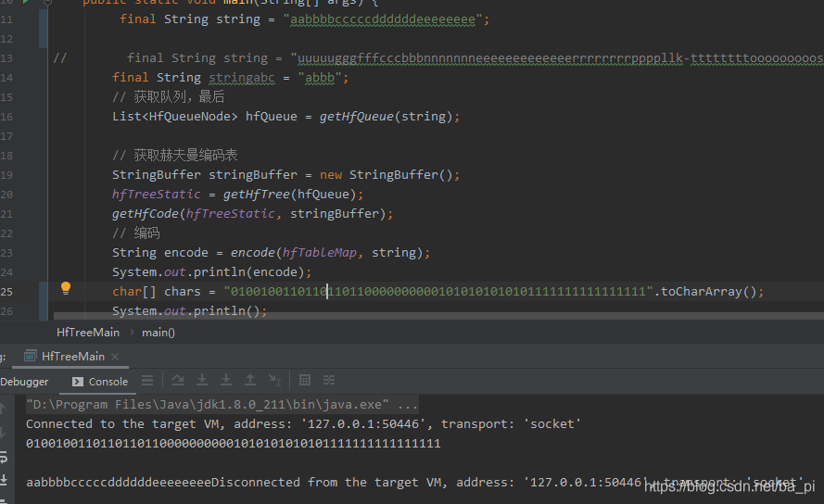Click hfTreeStatic assignment on line 20
Image resolution: width=824 pixels, height=504 pixels.
(x=237, y=194)
